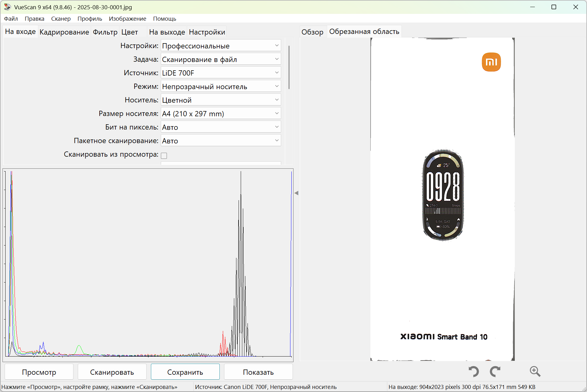Open the Настройки dropdown set to Профессиональные
This screenshot has height=392, width=587.
[221, 46]
